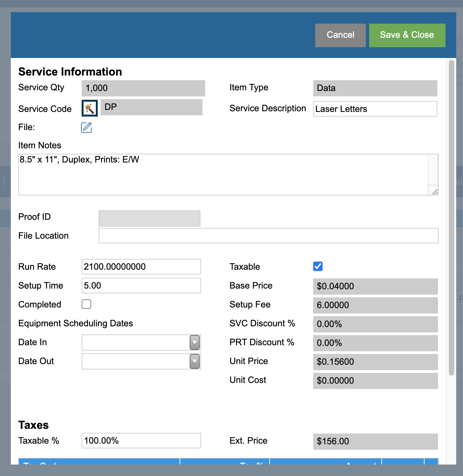Click the Taxes section heading
The image size is (463, 476).
tap(33, 425)
